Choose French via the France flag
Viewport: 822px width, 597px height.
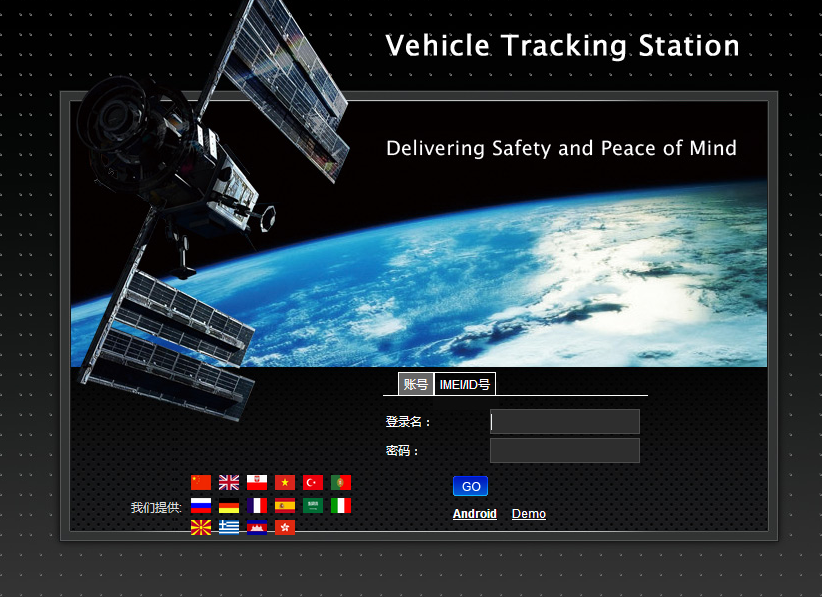pyautogui.click(x=257, y=505)
